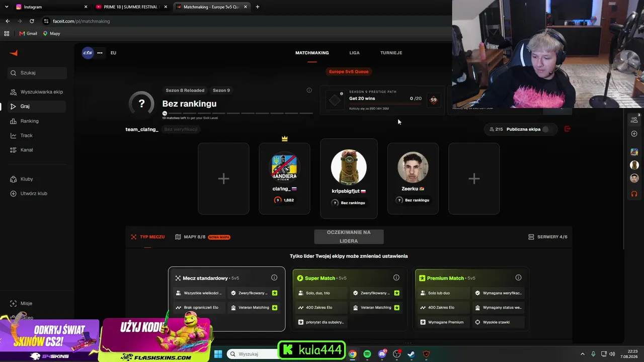
Task: Open the browser tab search dropdown
Action: [7, 7]
